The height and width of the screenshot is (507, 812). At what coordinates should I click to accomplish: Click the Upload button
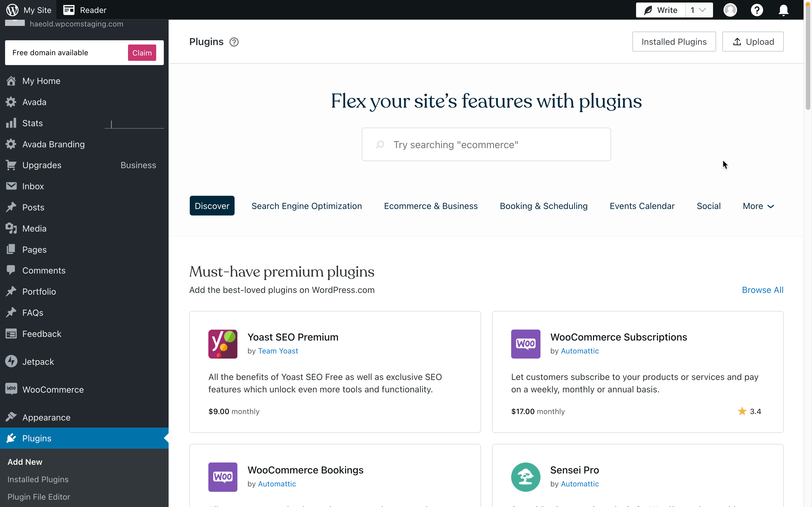tap(753, 42)
